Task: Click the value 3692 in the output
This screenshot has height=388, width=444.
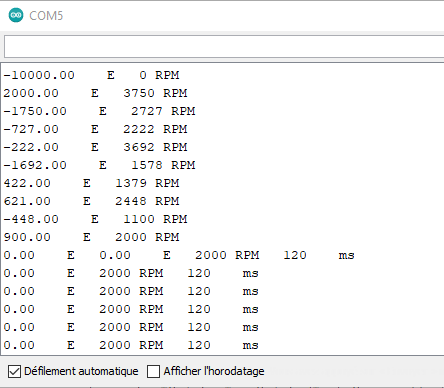Action: pyautogui.click(x=139, y=147)
